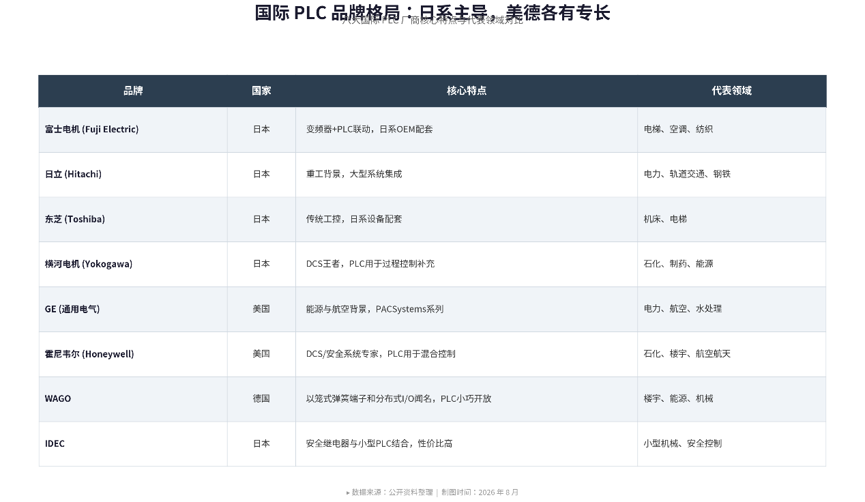The height and width of the screenshot is (502, 865).
Task: Click the domain cell '石化、楼宇、航空航天'
Action: tap(731, 354)
